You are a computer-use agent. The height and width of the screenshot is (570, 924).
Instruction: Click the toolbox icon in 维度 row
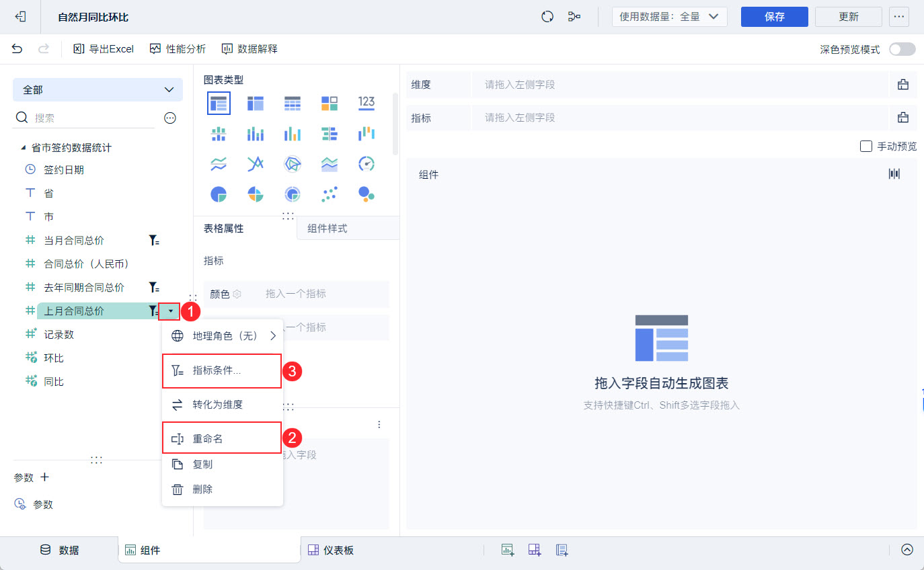pyautogui.click(x=903, y=85)
